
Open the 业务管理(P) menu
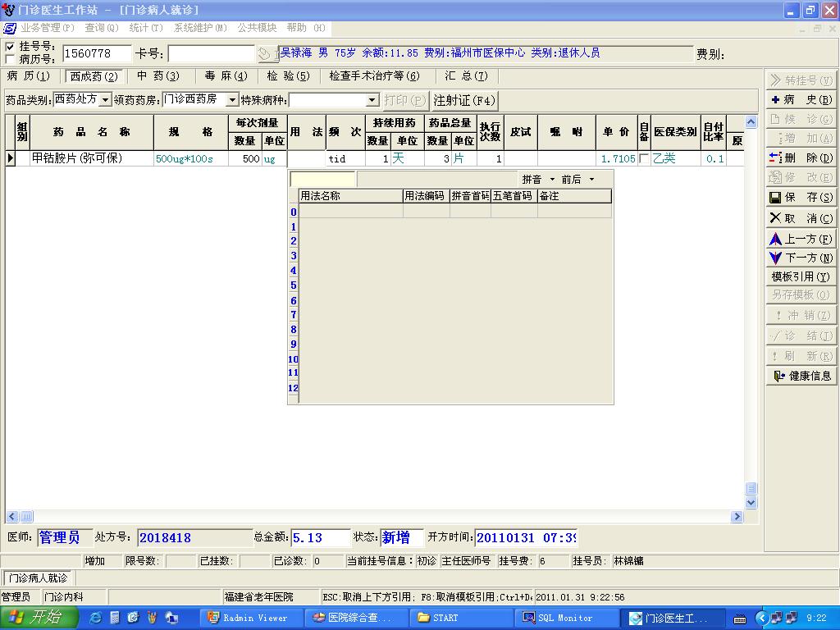coord(47,28)
